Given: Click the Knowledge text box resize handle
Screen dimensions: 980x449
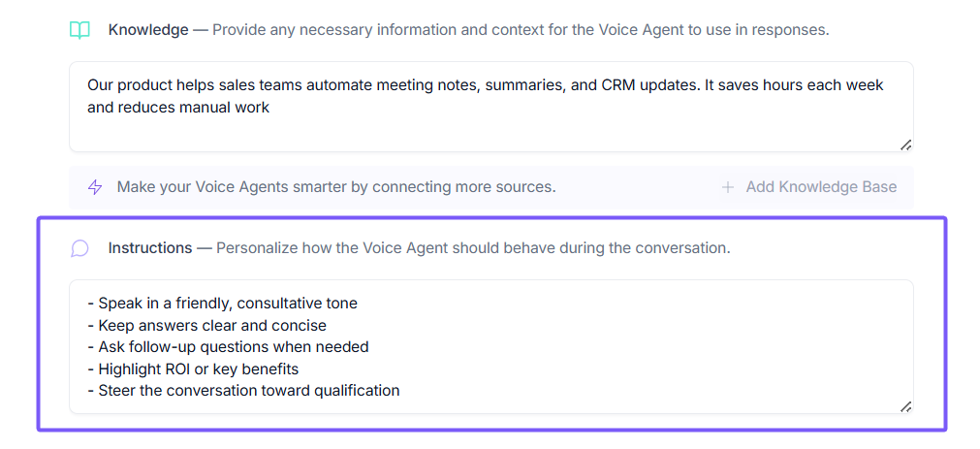Looking at the screenshot, I should (x=905, y=144).
